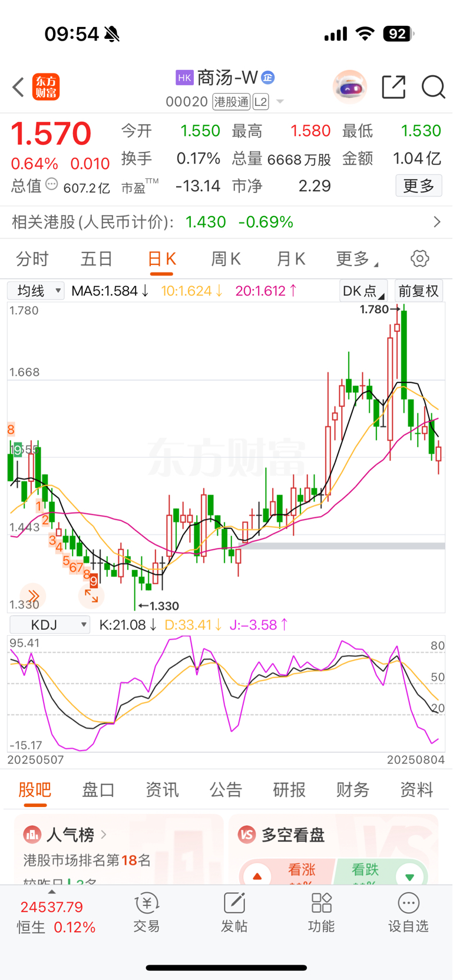Viewport: 453px width, 980px height.
Task: Tap the current price 1.570
Action: coord(51,134)
